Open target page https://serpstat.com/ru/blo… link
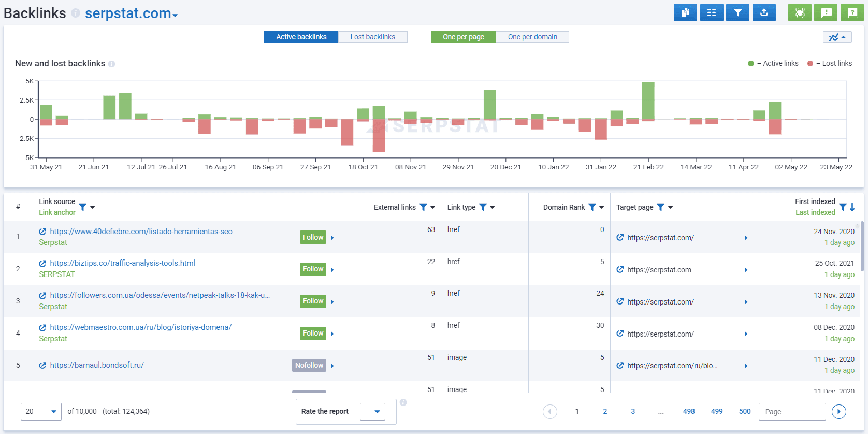 pos(672,366)
